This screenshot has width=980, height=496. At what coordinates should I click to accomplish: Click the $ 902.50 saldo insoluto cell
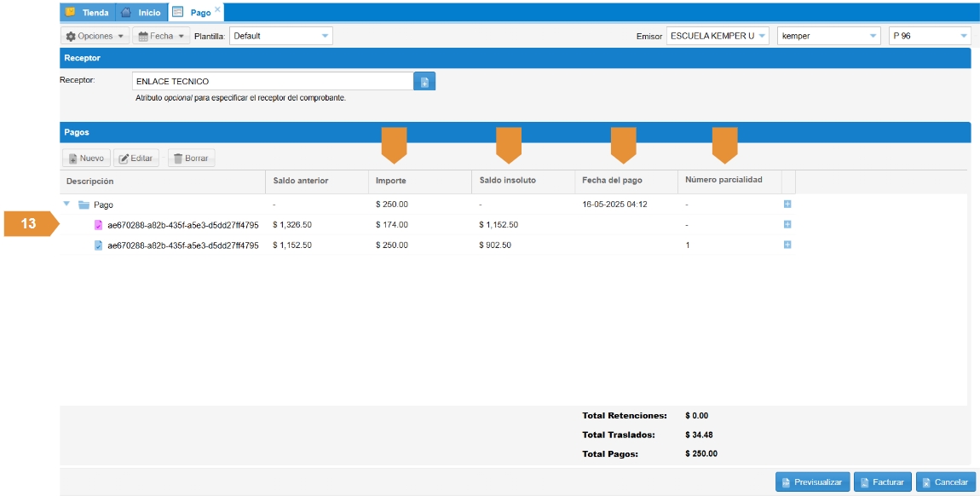(495, 245)
